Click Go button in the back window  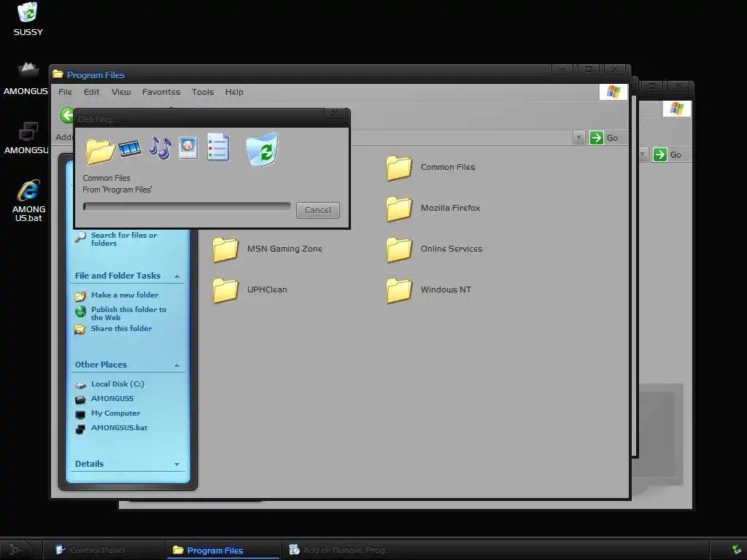point(667,155)
